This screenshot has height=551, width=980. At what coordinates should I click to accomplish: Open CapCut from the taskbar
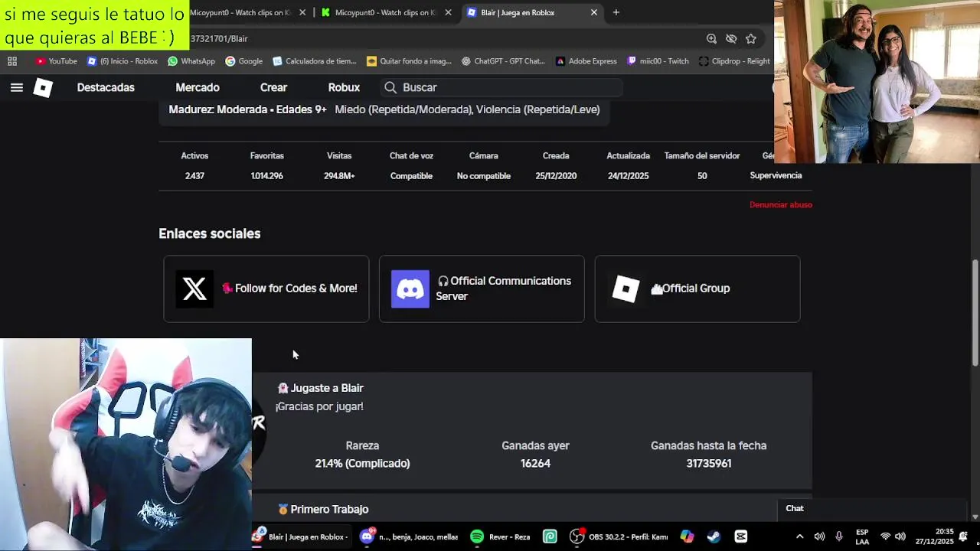(740, 536)
